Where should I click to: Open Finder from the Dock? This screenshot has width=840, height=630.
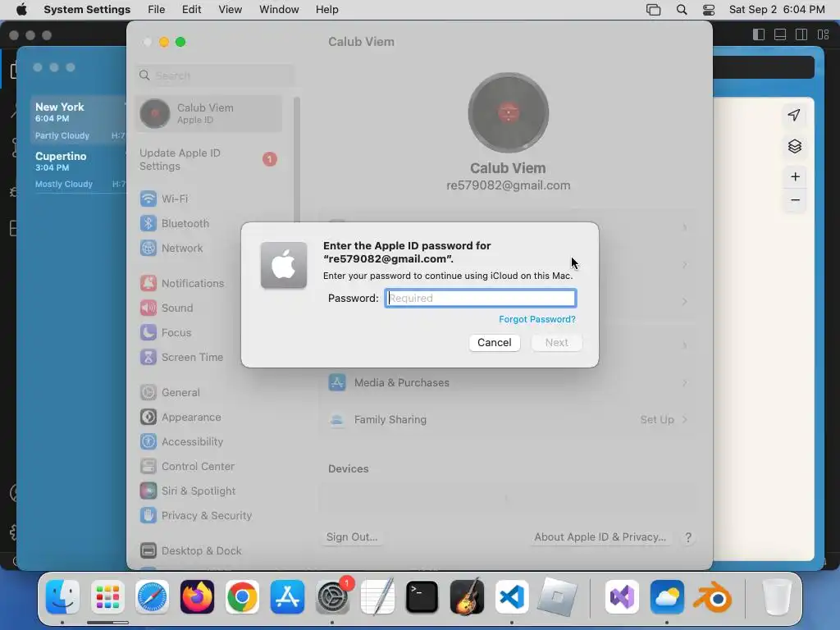(x=62, y=597)
